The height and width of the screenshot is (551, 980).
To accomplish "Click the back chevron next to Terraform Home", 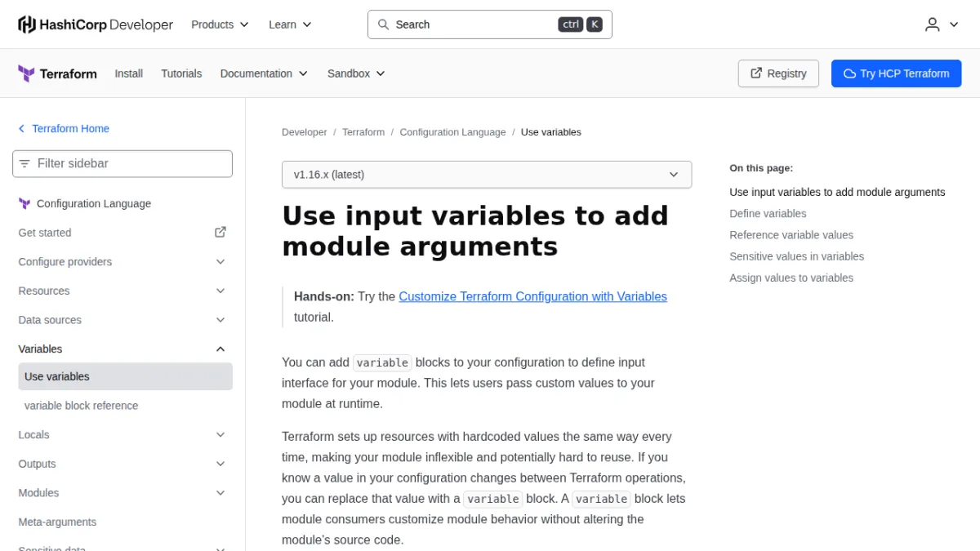I will [x=22, y=129].
